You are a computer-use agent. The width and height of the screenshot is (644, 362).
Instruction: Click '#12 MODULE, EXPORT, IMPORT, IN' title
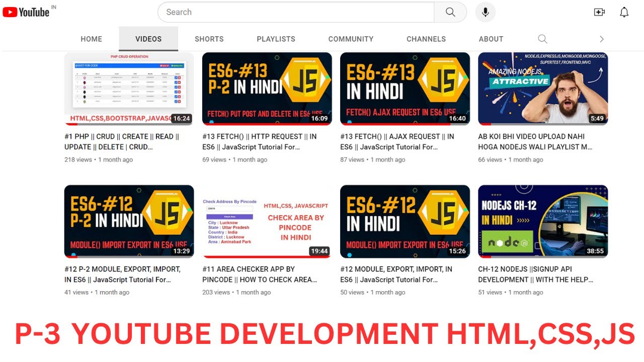tap(396, 274)
